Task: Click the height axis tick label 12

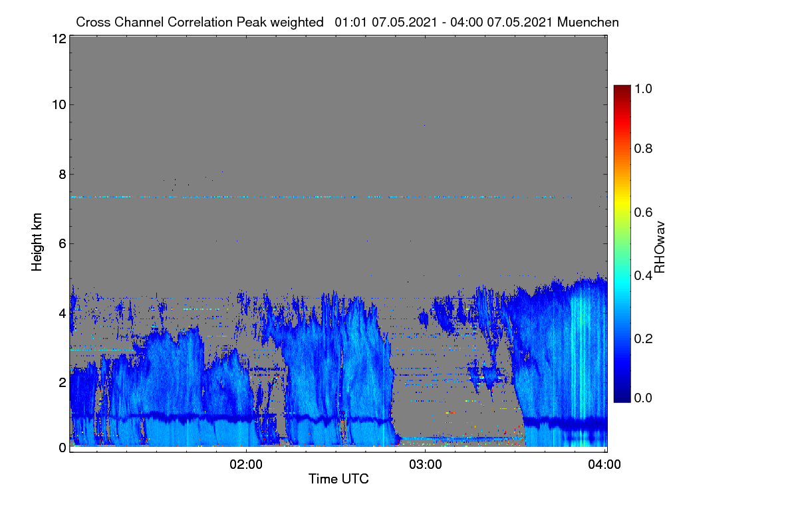Action: click(x=58, y=39)
